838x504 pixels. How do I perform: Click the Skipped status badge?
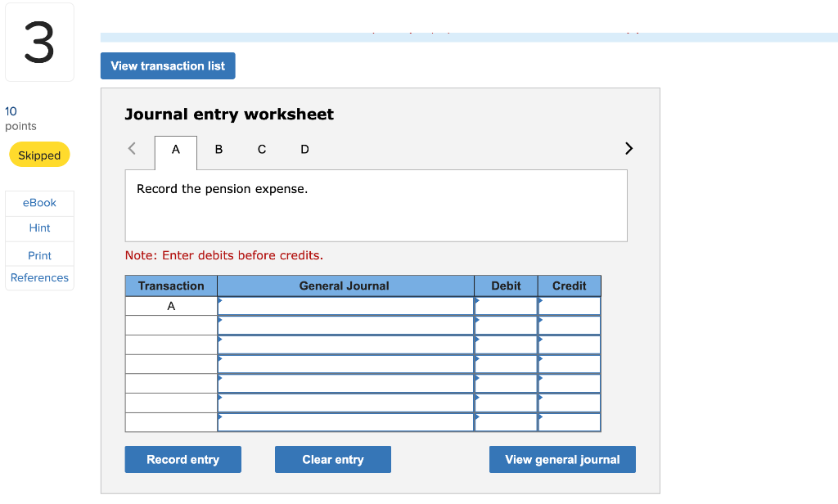pyautogui.click(x=39, y=155)
